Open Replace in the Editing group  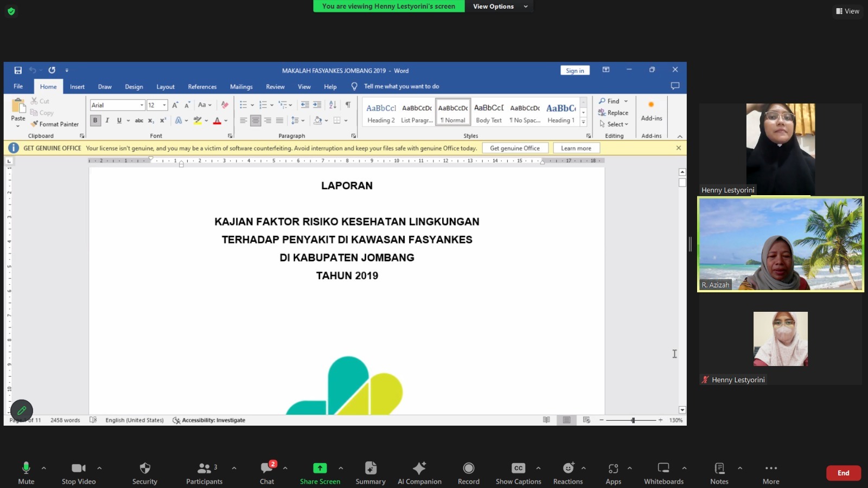pyautogui.click(x=614, y=112)
